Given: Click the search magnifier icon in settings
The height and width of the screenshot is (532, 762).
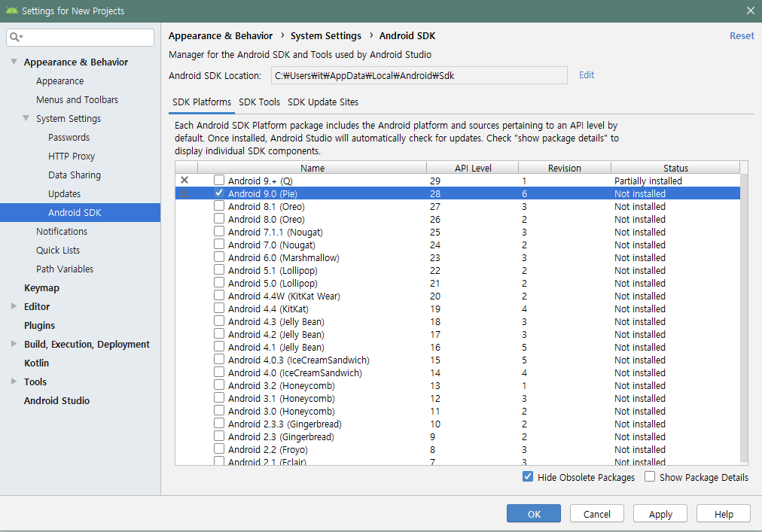Looking at the screenshot, I should coord(14,37).
